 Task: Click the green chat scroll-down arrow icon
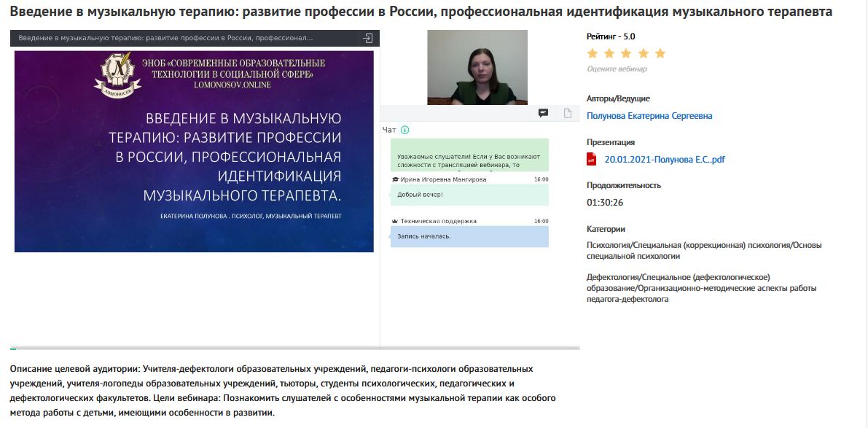(x=405, y=130)
